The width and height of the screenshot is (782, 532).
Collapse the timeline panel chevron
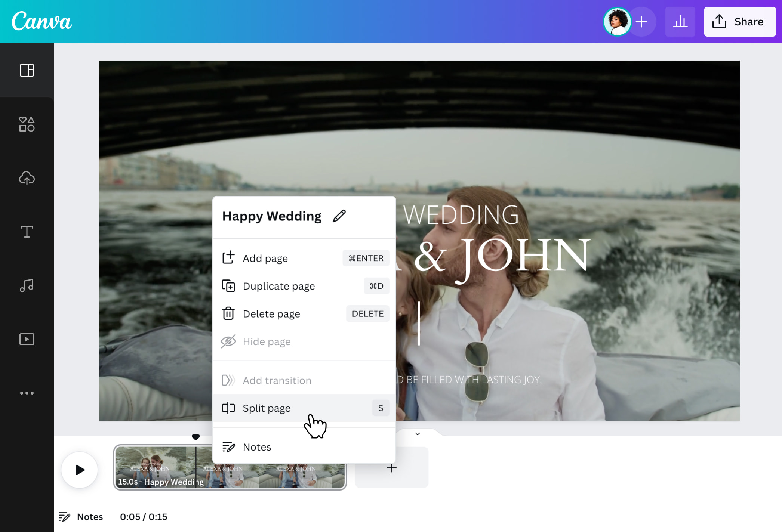click(x=418, y=433)
